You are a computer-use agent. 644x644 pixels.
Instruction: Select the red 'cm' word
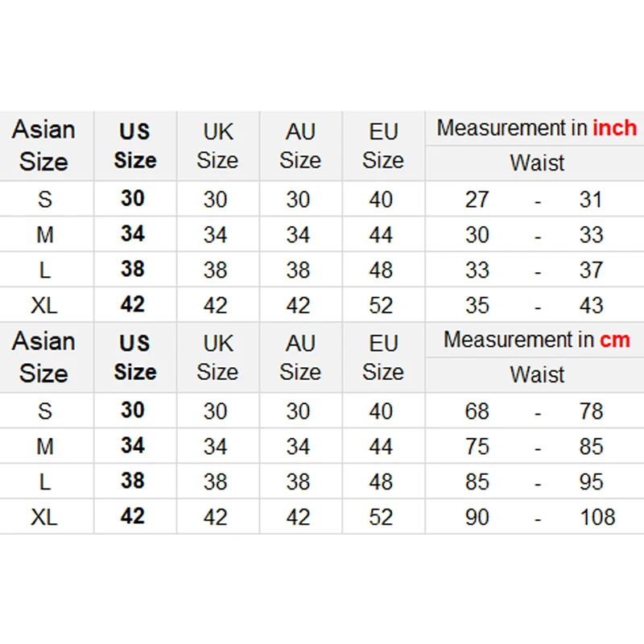point(614,340)
